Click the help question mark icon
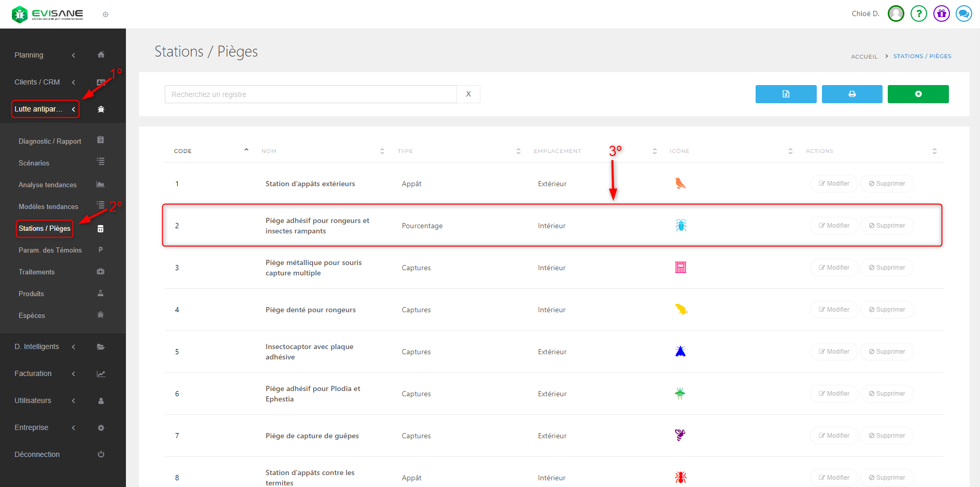Screen dimensions: 980x487 [x=918, y=13]
